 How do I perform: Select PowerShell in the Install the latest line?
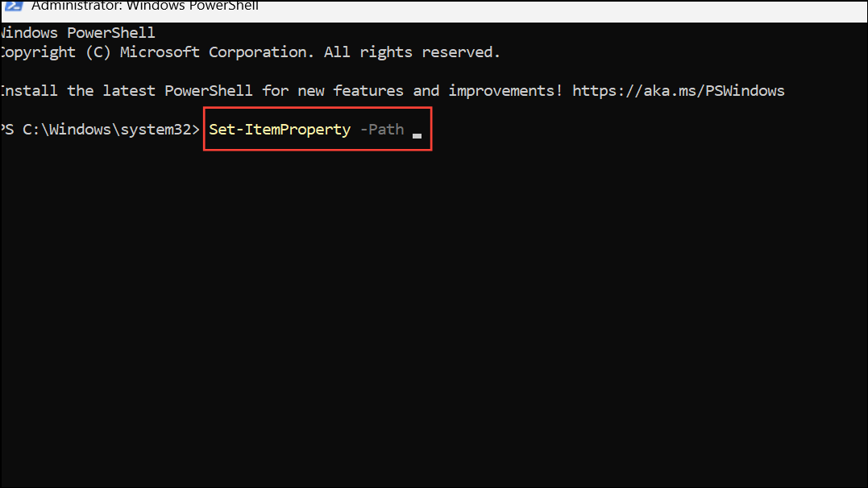(x=209, y=91)
